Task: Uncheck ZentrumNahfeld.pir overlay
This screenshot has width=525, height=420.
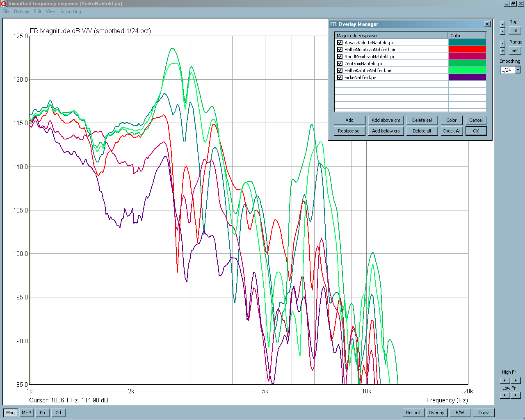Action: tap(340, 64)
